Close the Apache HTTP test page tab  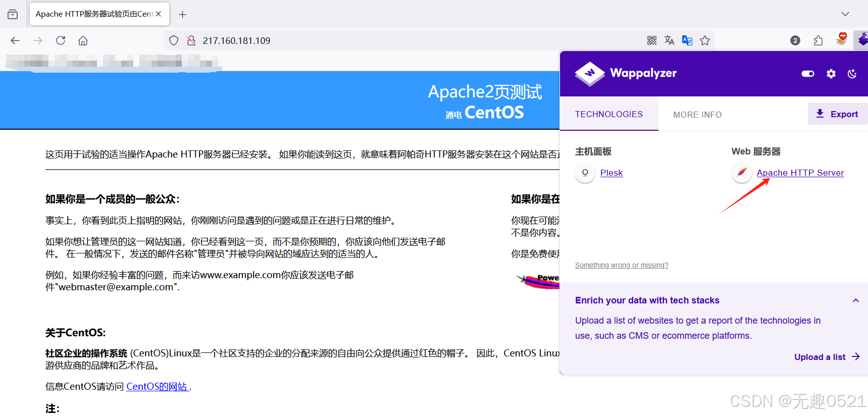coord(159,14)
